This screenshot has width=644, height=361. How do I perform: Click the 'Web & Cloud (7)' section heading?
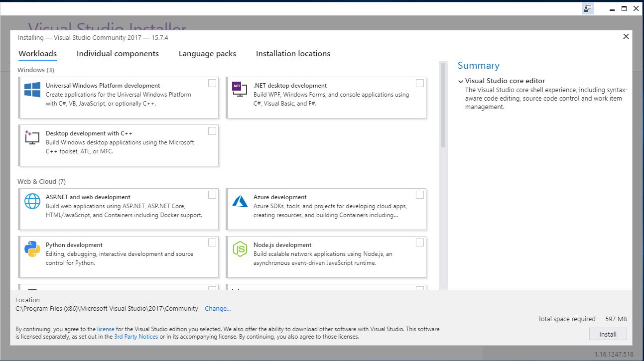[41, 182]
